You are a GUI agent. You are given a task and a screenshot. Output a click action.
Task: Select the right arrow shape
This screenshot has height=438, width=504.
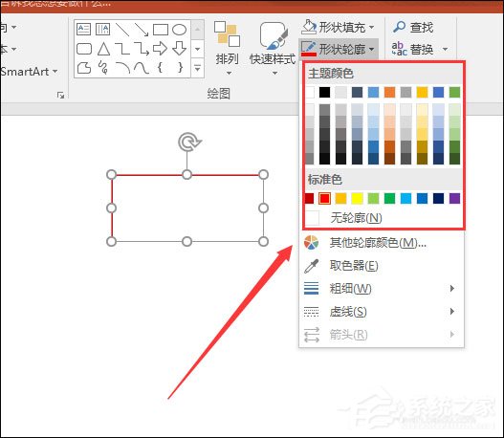click(x=160, y=49)
